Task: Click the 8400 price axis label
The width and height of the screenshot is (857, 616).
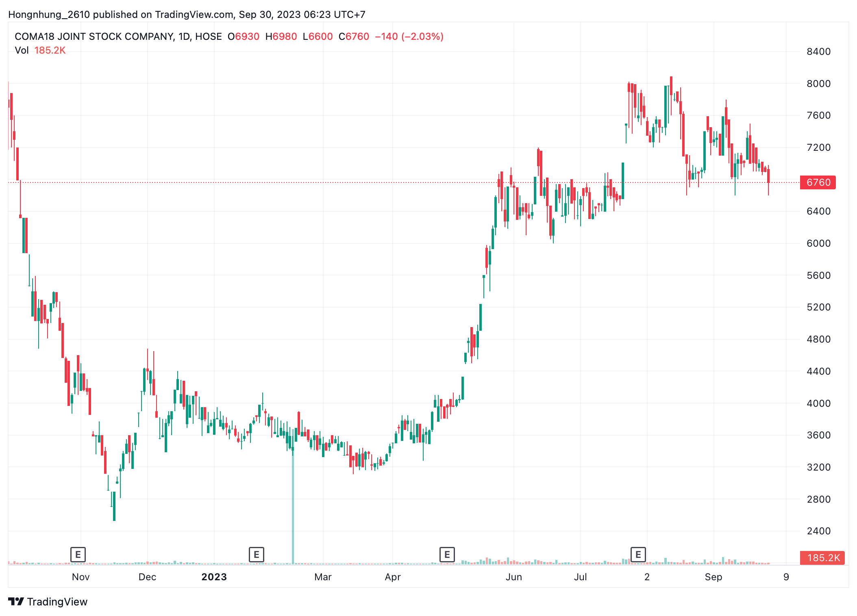Action: coord(818,52)
